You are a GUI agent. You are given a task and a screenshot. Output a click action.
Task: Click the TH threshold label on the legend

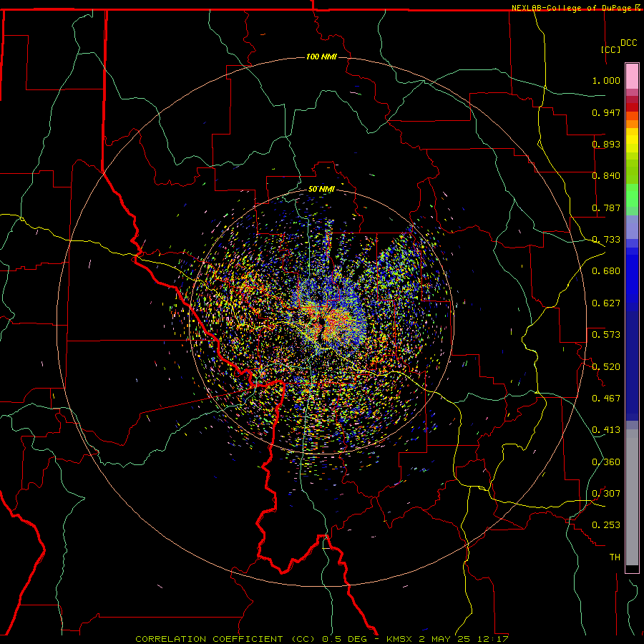(615, 557)
